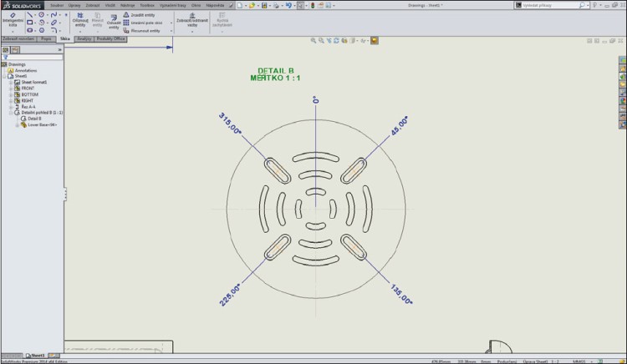Collapse the Detailní pohled B node
This screenshot has width=627, height=364.
pyautogui.click(x=12, y=112)
